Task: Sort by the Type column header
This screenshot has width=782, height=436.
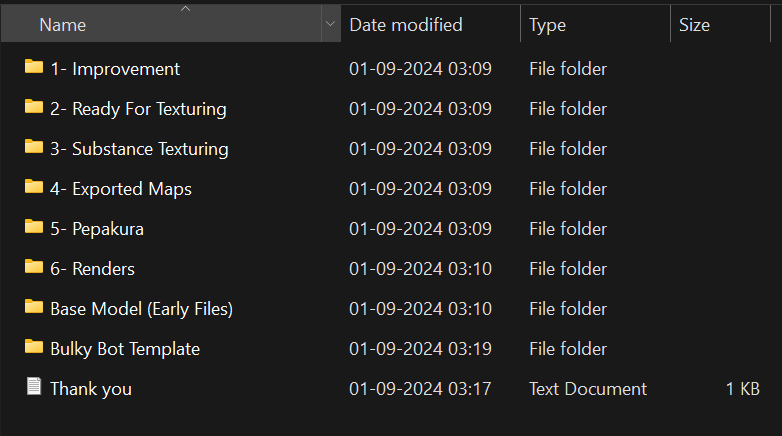Action: (548, 25)
